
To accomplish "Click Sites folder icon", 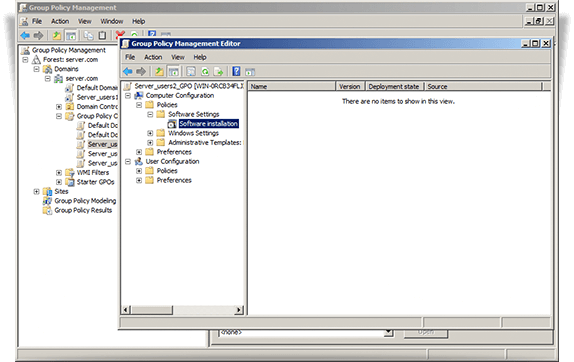I will point(47,191).
